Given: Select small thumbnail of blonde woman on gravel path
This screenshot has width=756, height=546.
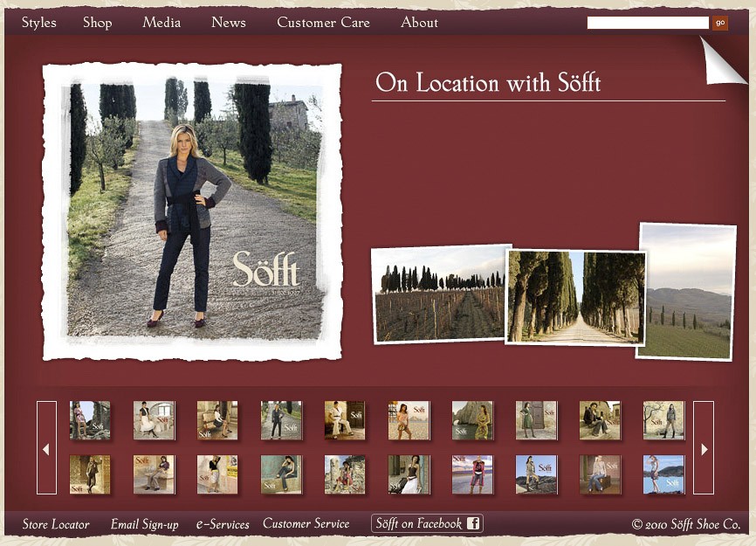Looking at the screenshot, I should [281, 420].
